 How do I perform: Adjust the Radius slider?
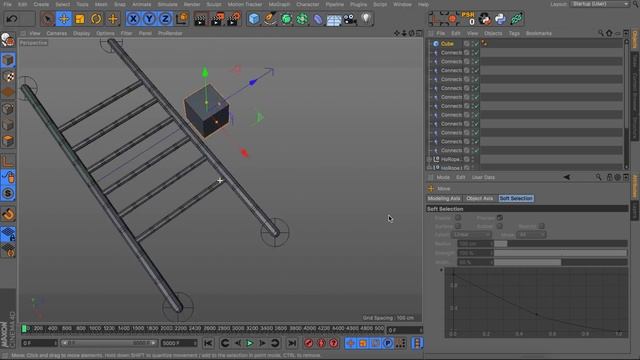coord(560,244)
